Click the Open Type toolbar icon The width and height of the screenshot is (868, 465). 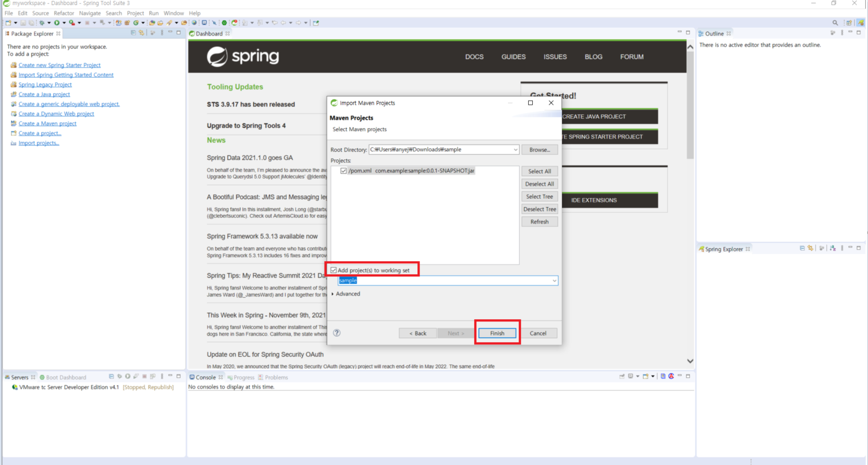[152, 23]
